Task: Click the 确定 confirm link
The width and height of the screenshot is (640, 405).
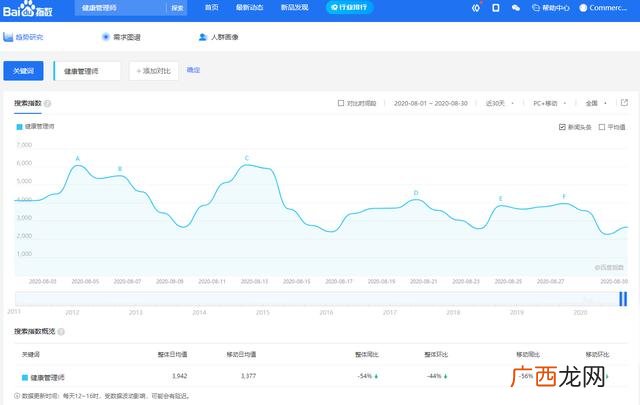Action: (x=193, y=70)
